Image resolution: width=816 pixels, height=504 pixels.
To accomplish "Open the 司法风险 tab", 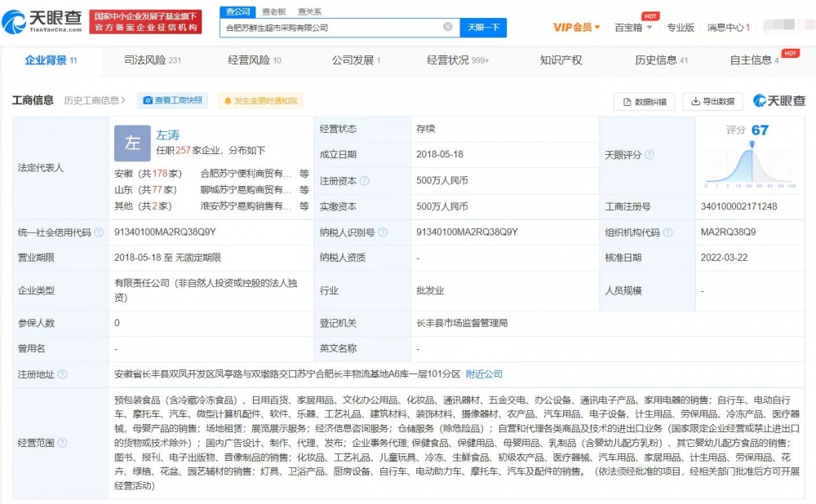I will pos(153,60).
